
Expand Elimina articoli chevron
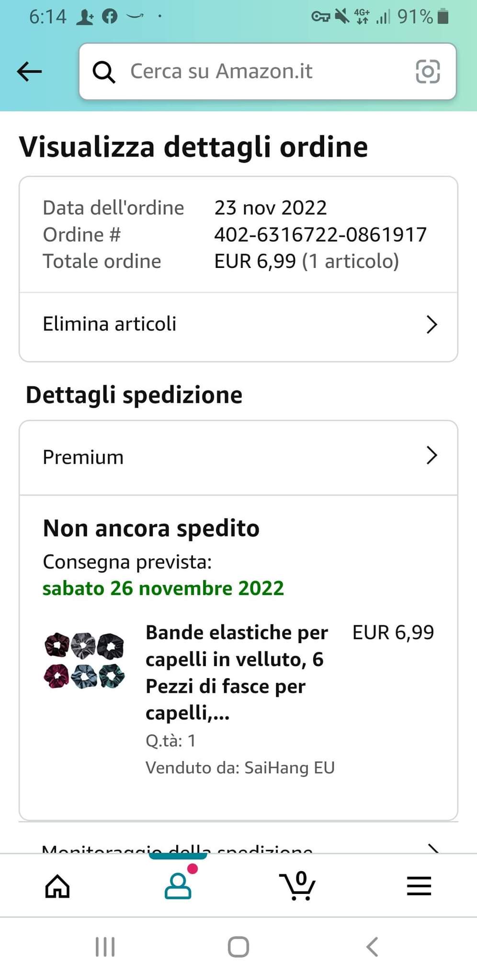point(432,324)
